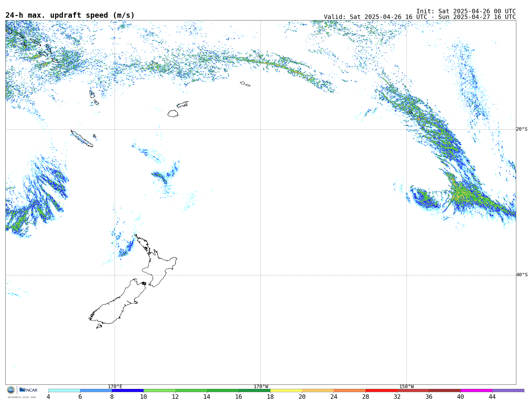Click the colorbar tick label '18'
The height and width of the screenshot is (400, 532).
tap(270, 397)
